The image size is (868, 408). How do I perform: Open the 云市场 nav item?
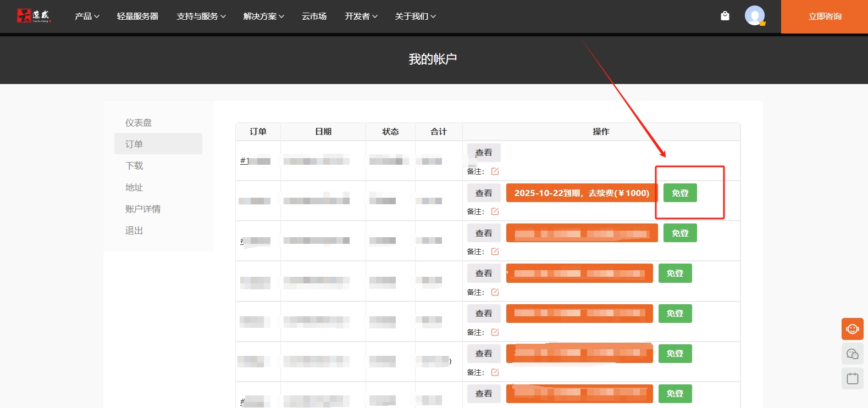tap(314, 16)
